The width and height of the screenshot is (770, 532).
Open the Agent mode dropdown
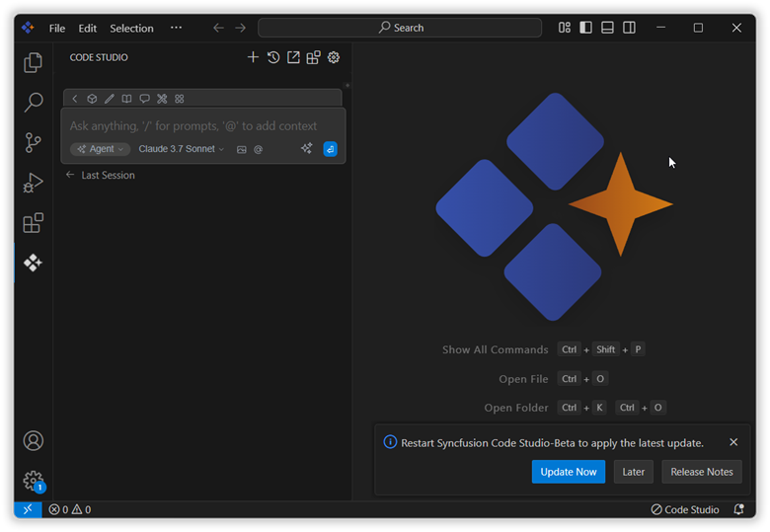point(100,149)
